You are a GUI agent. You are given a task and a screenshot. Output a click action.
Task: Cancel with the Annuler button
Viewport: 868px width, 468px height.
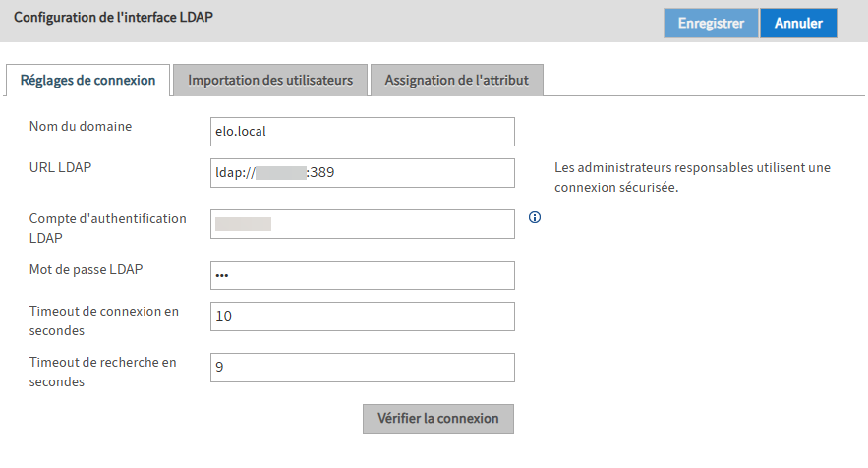798,24
